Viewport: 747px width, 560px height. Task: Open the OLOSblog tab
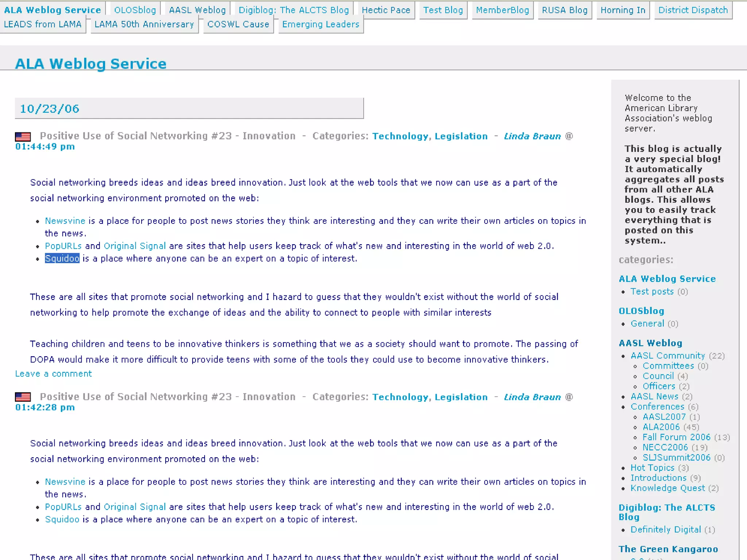(x=135, y=10)
